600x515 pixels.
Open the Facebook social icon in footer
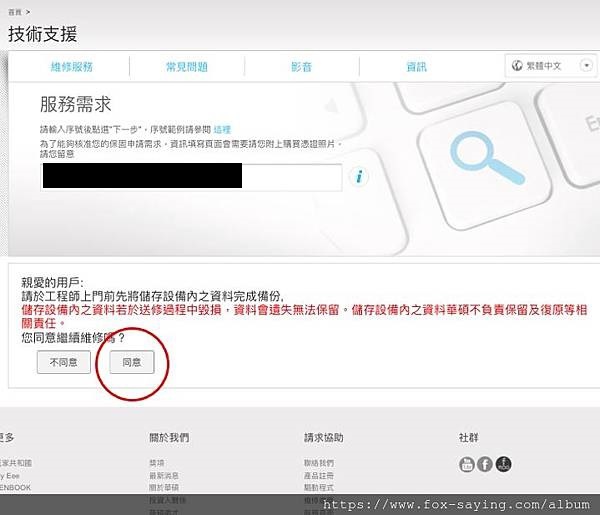[x=485, y=464]
